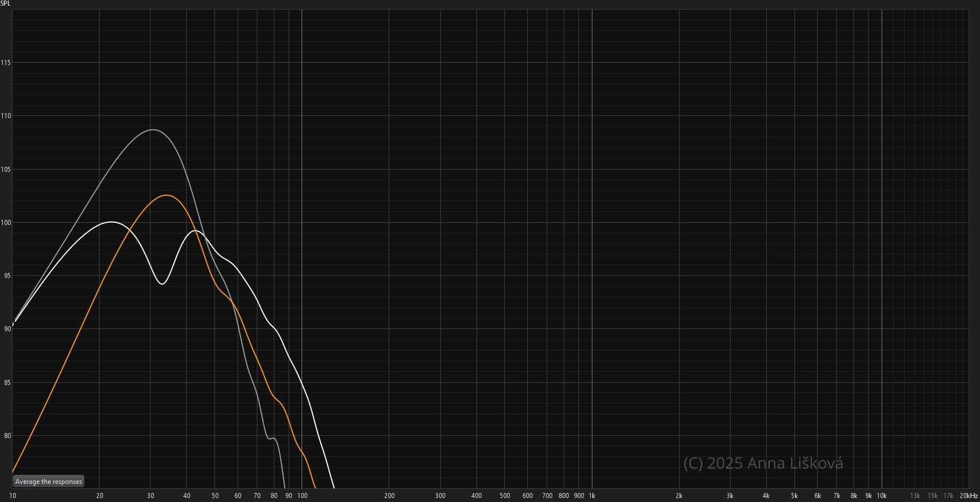Select the 200 Hz frequency axis label
The height and width of the screenshot is (502, 980).
389,496
